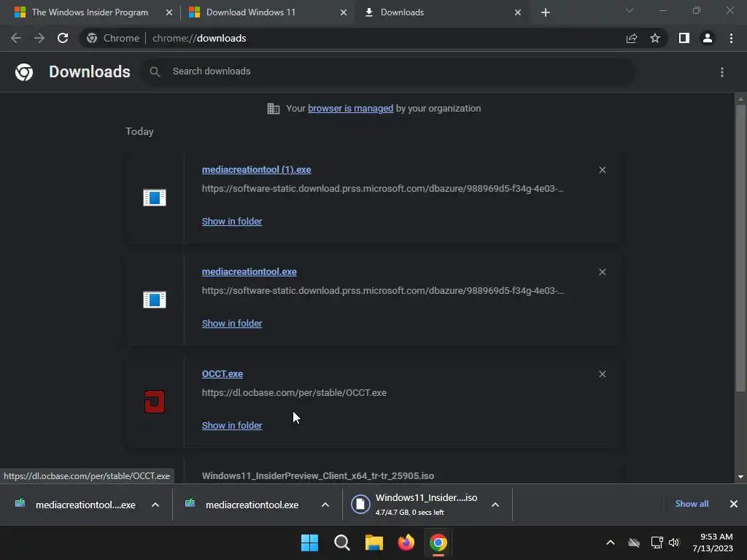Click the volume speaker icon
This screenshot has height=560, width=747.
[674, 542]
